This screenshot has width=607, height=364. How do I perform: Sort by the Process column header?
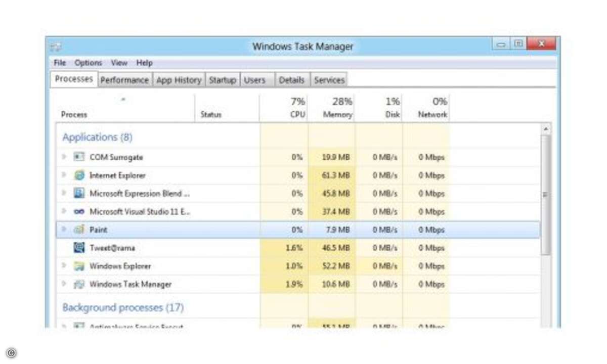[74, 115]
